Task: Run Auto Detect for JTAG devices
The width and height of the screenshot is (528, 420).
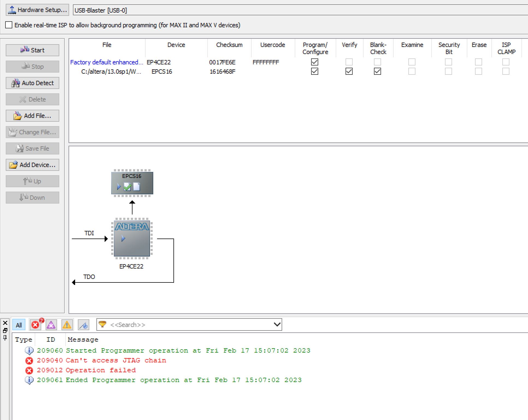Action: tap(33, 83)
